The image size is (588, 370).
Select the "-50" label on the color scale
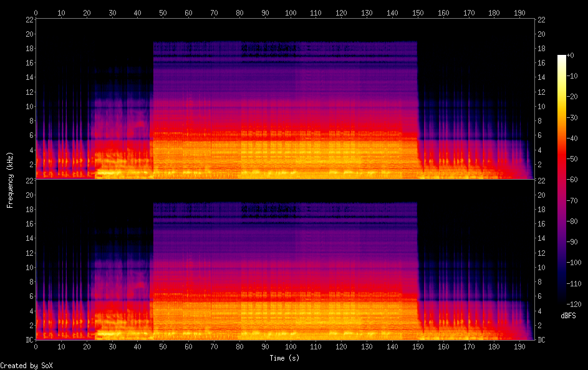572,158
